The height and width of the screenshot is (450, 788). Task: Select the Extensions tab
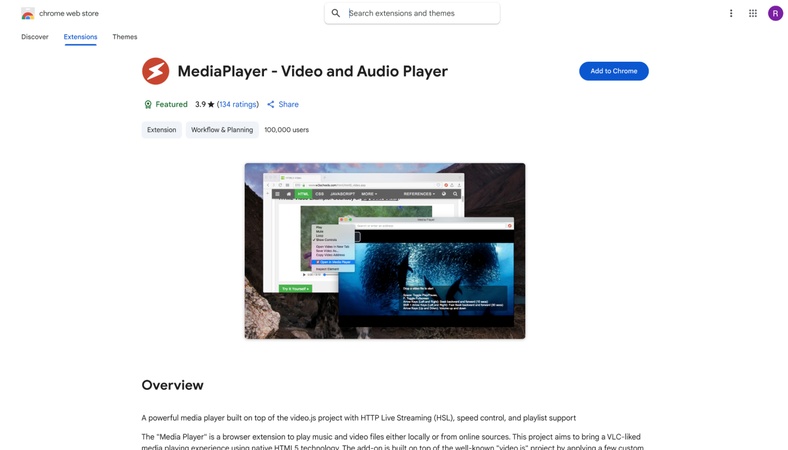80,37
